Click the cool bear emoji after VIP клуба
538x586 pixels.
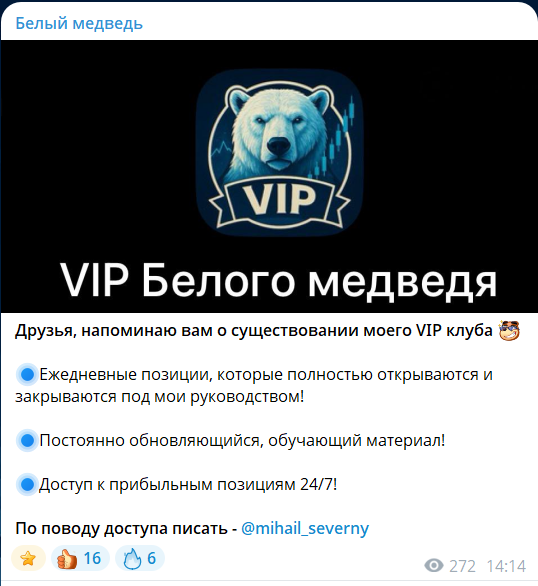tap(509, 331)
